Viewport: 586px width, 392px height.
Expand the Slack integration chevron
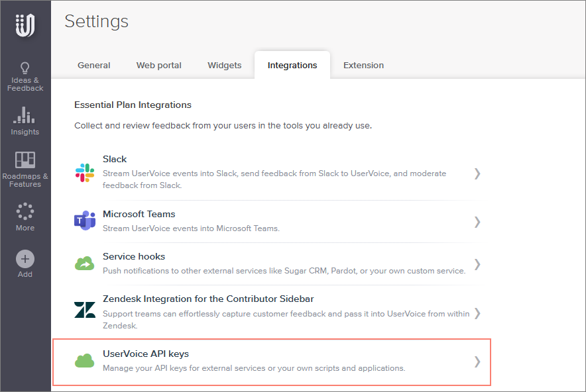[477, 173]
